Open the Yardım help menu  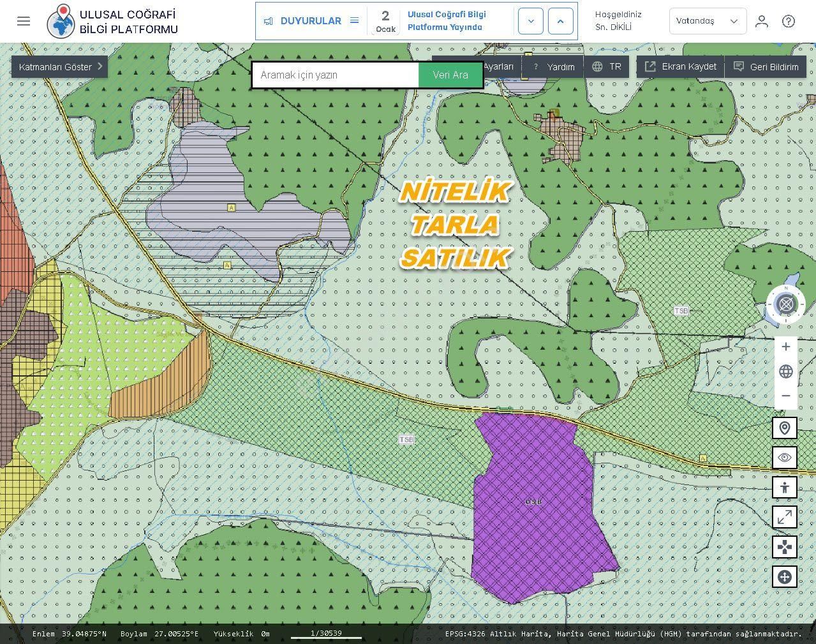[x=554, y=67]
